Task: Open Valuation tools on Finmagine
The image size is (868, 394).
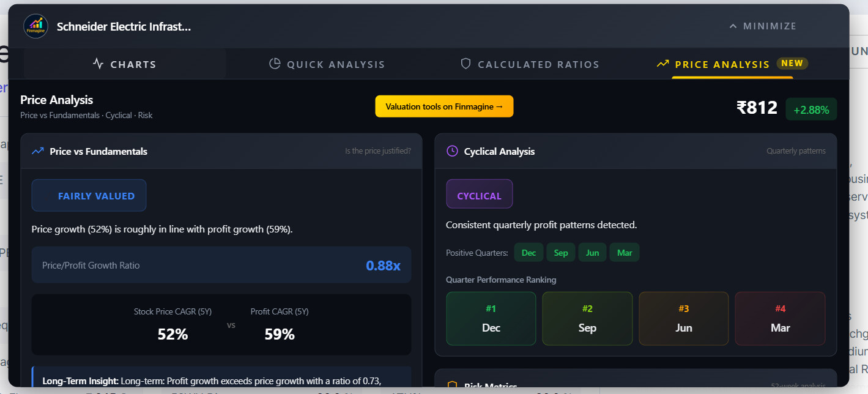Action: click(444, 106)
